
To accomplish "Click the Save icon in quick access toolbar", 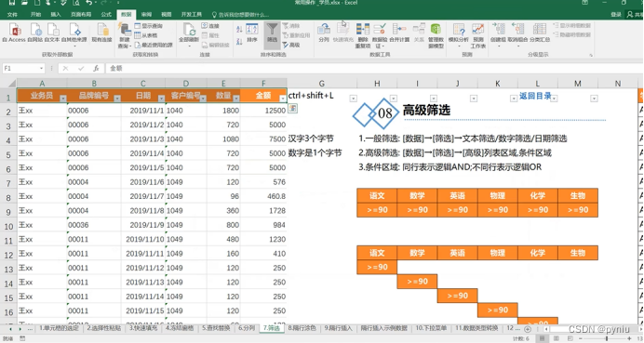I will pos(12,3).
